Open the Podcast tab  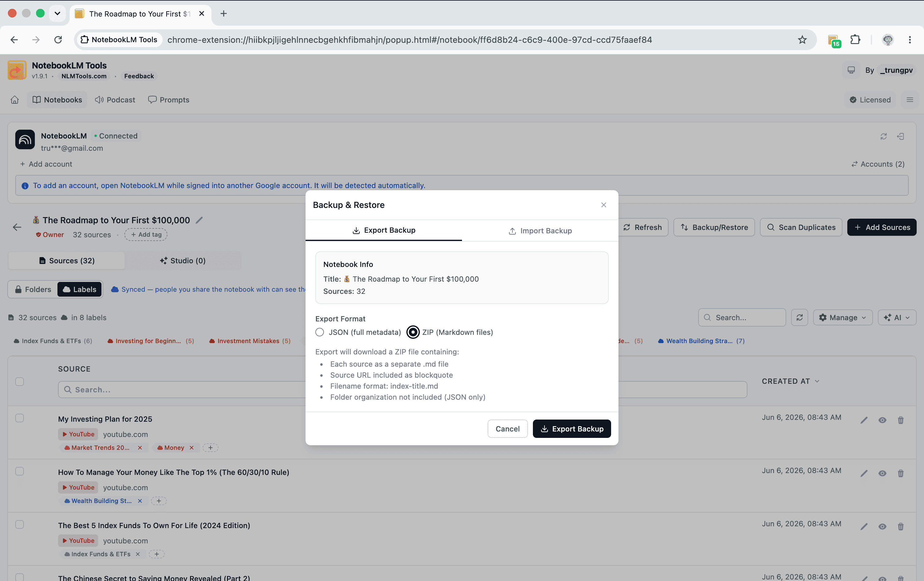coord(115,100)
